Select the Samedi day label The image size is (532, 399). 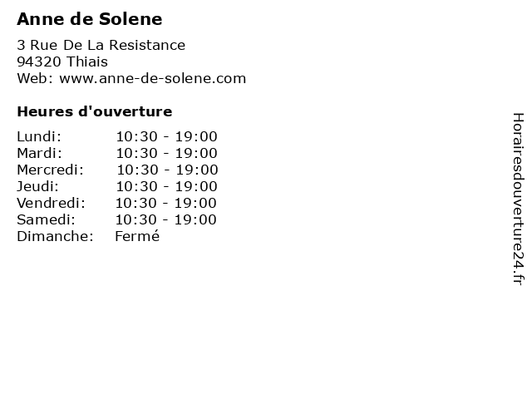click(x=47, y=219)
